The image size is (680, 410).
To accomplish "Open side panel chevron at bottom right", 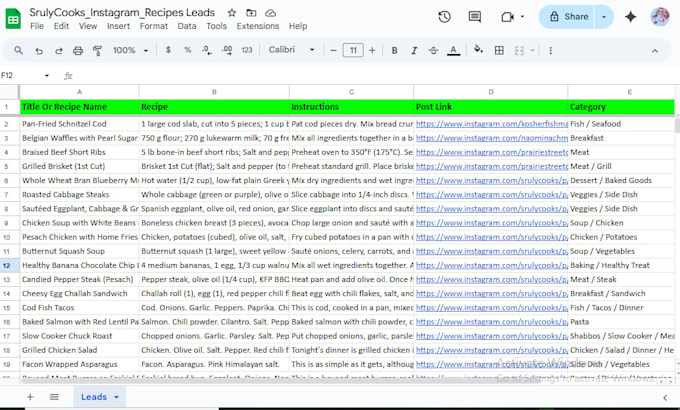I will 665,397.
